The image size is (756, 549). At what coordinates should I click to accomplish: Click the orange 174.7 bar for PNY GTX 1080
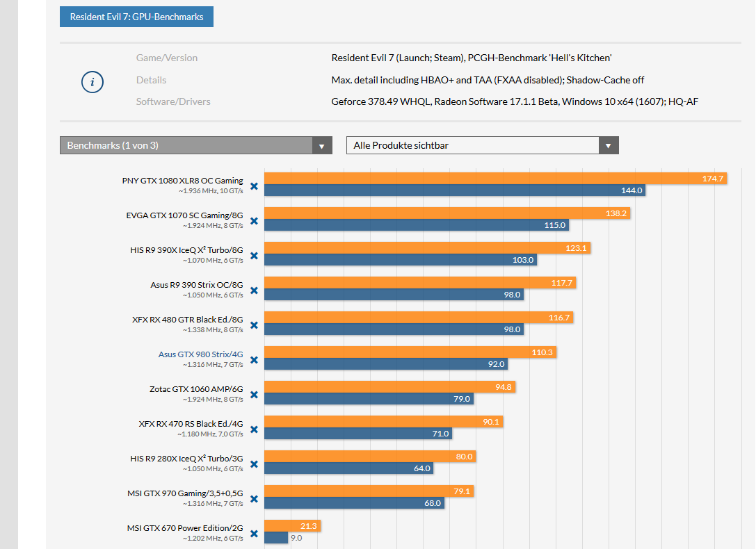tap(495, 178)
